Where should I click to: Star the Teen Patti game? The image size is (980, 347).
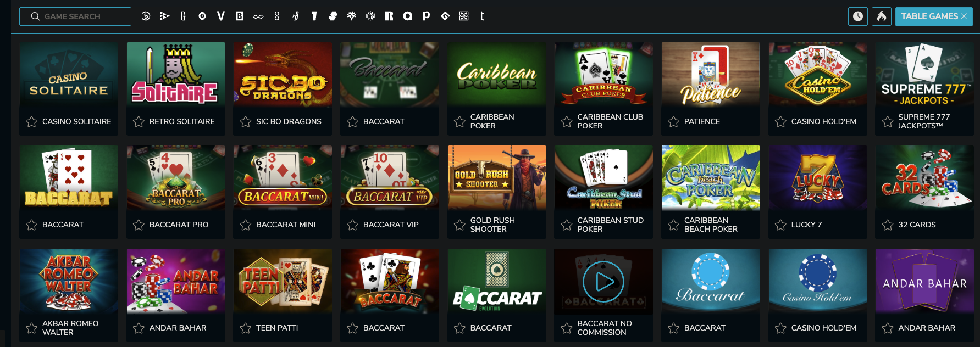click(246, 328)
